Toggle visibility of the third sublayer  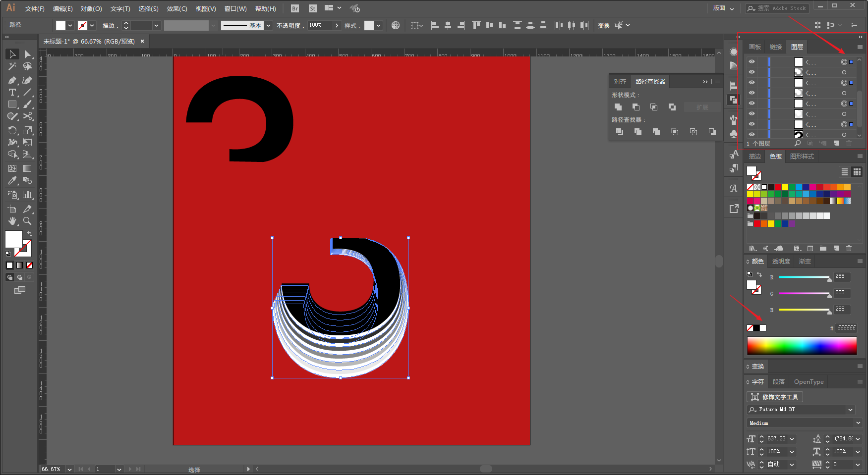point(752,83)
